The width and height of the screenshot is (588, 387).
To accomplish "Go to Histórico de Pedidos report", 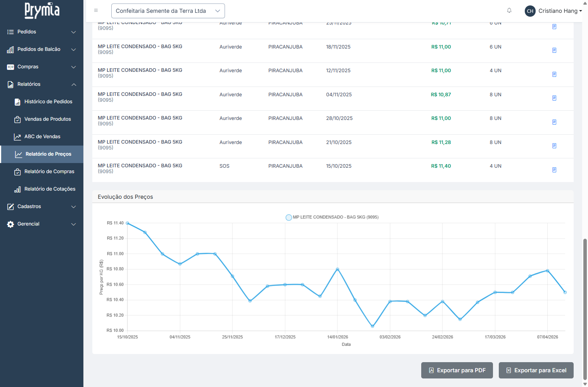I will click(x=48, y=102).
